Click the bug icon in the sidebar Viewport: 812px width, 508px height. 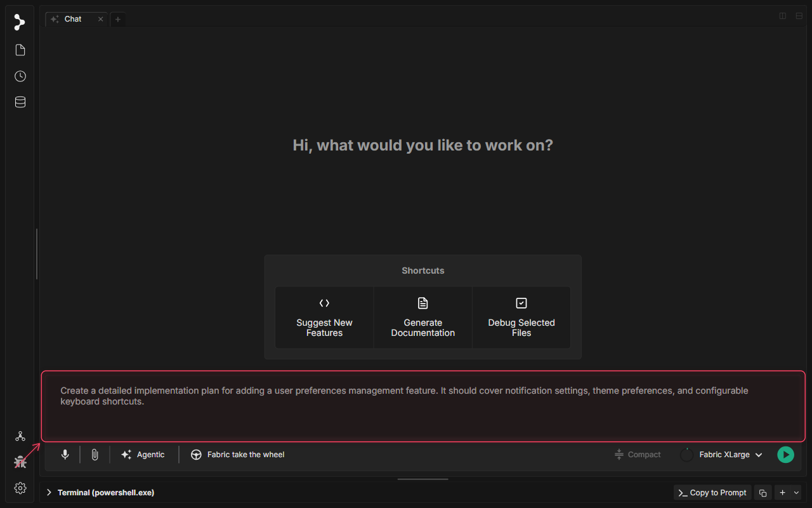20,462
